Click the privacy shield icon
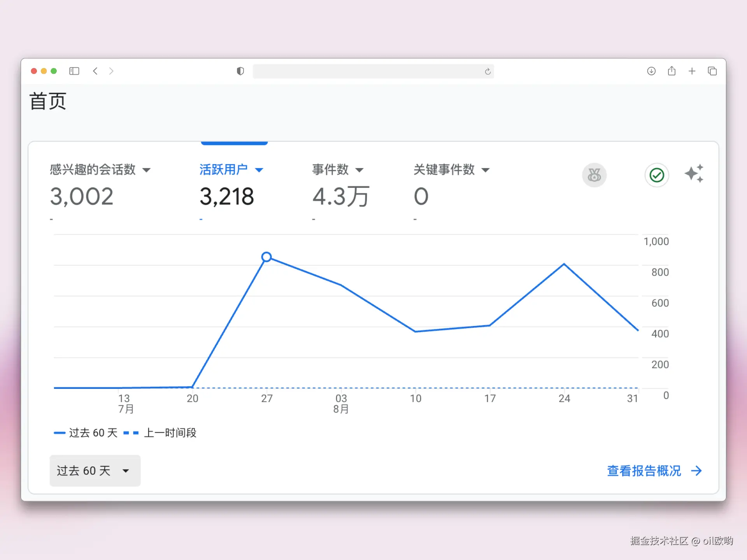 click(240, 71)
